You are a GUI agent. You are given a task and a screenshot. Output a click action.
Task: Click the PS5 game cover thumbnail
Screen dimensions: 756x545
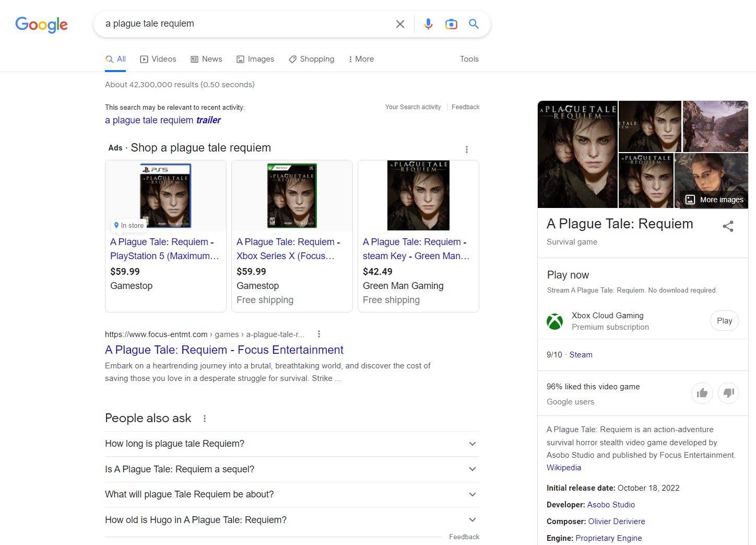pyautogui.click(x=166, y=195)
